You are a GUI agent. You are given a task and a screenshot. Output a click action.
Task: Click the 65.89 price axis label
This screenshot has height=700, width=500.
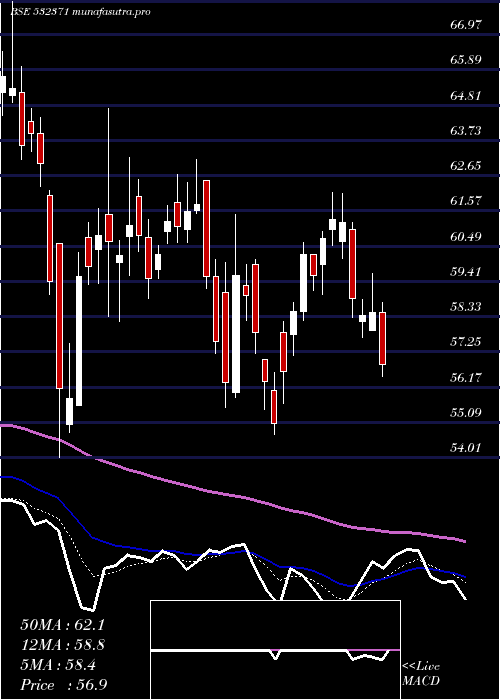466,60
